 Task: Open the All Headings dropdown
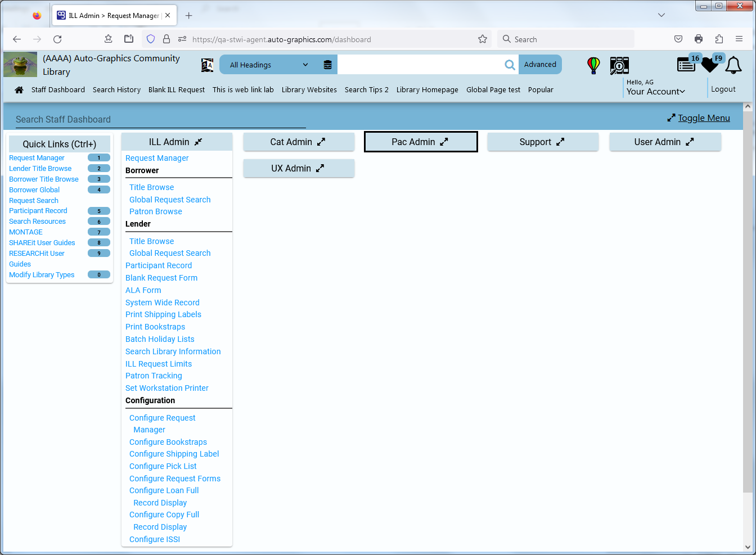pos(269,65)
